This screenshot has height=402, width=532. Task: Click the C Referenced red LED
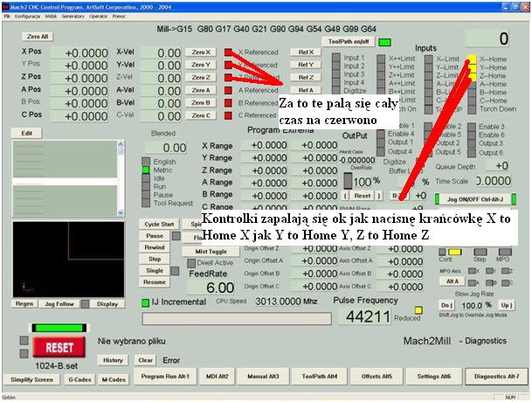tap(228, 115)
